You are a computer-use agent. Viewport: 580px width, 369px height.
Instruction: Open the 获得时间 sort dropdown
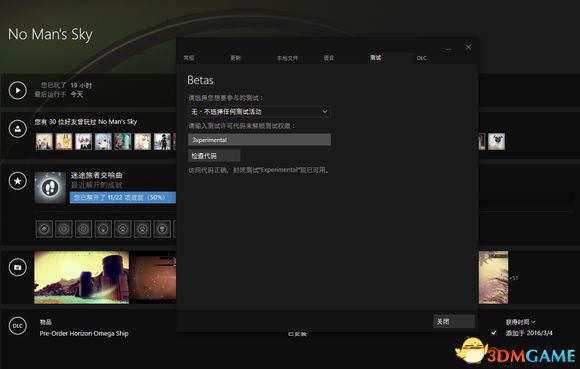520,322
